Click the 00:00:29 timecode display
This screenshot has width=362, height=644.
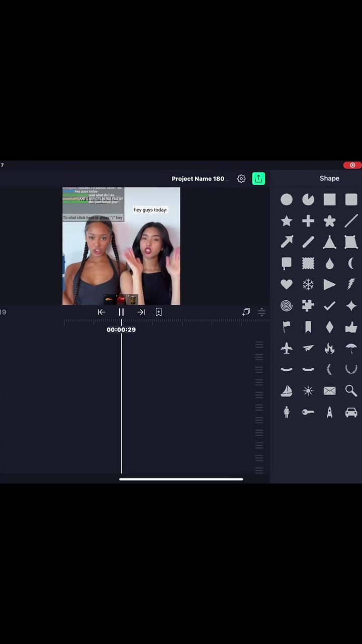pos(121,330)
